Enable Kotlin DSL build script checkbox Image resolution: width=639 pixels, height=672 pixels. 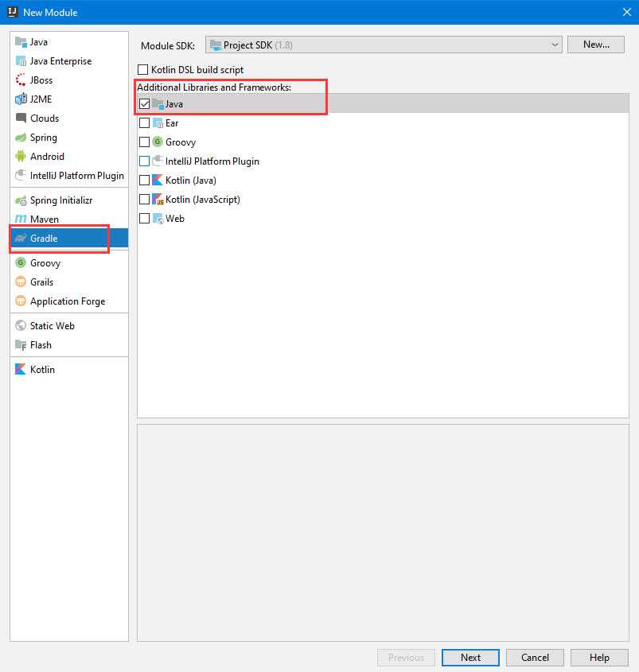coord(142,69)
